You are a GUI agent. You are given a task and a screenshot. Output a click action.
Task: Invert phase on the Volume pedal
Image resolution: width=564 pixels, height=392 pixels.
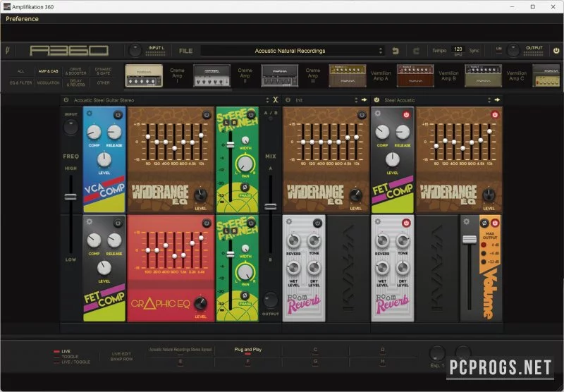[484, 223]
